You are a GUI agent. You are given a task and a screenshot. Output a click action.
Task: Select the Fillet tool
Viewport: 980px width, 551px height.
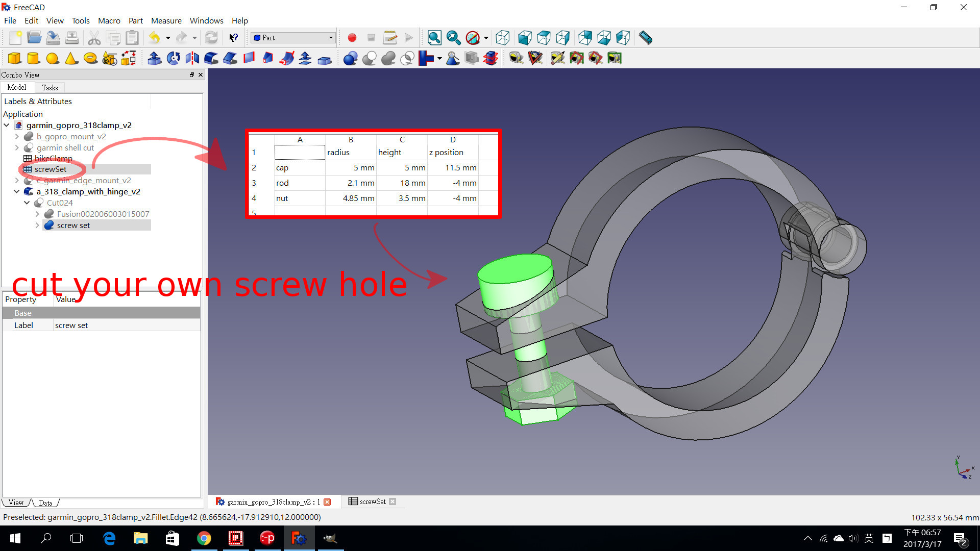[211, 58]
